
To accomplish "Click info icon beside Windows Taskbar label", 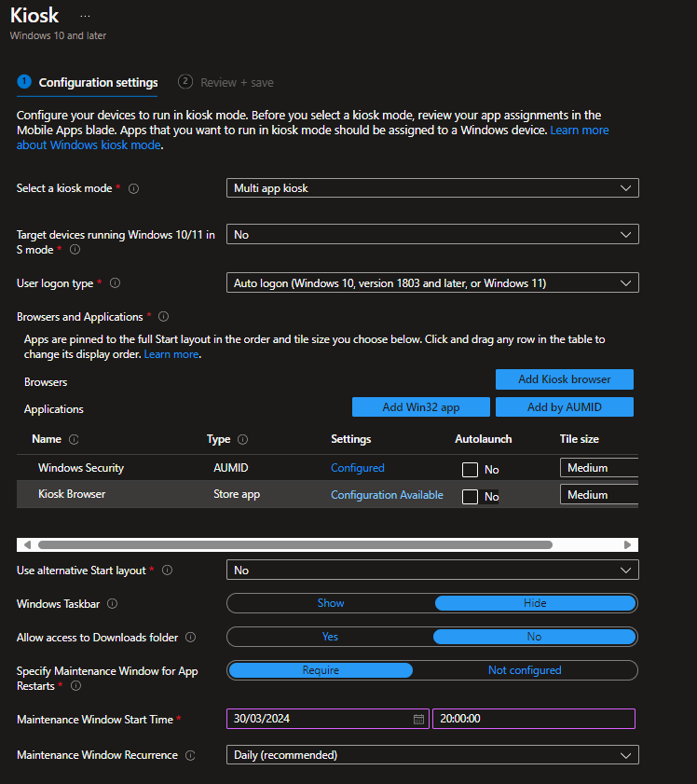I will [x=113, y=604].
